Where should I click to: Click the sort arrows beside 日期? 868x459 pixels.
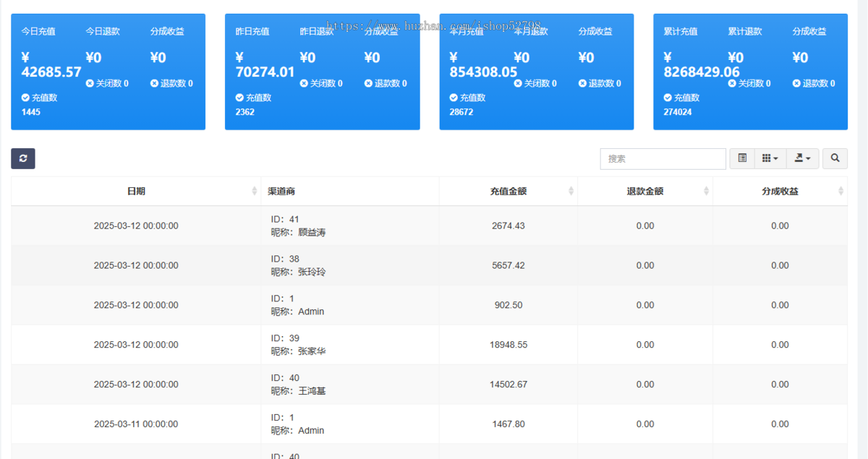(x=254, y=192)
